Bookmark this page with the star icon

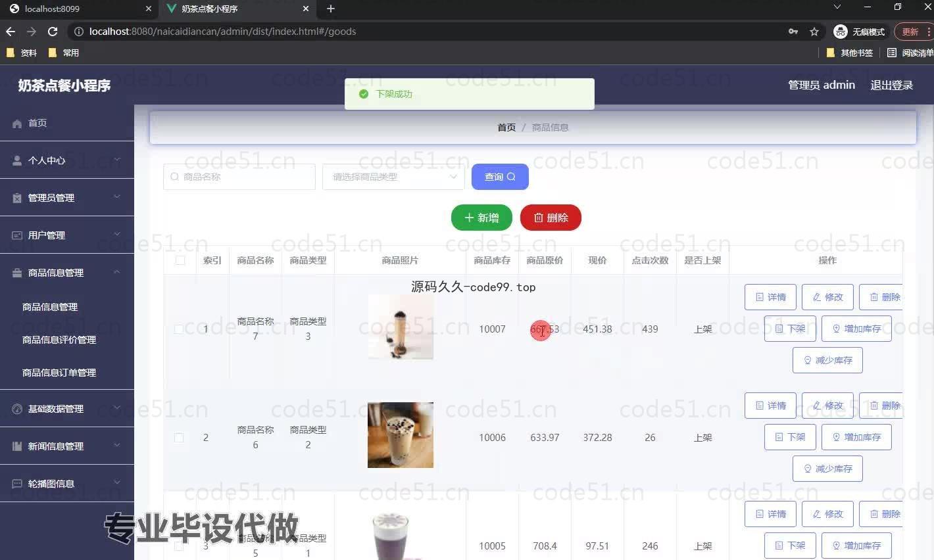point(814,32)
